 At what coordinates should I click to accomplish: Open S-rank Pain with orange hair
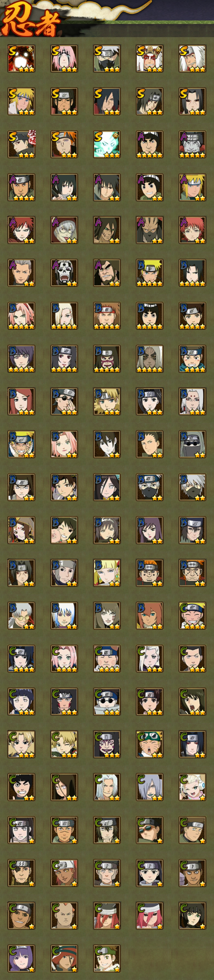coord(64,144)
